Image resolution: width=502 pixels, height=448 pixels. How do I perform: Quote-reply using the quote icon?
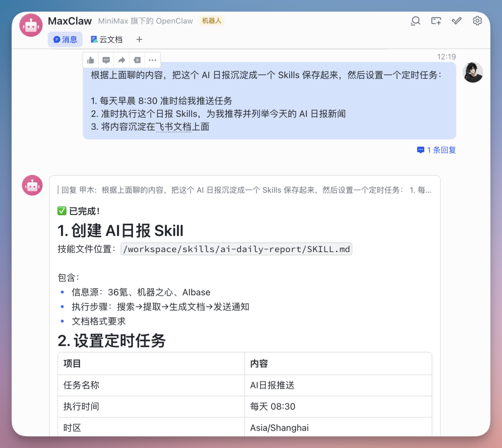(137, 60)
